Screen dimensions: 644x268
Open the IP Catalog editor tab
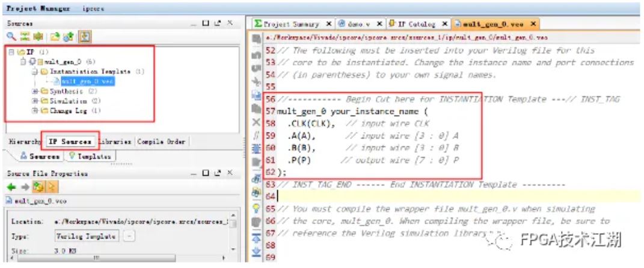(x=417, y=24)
